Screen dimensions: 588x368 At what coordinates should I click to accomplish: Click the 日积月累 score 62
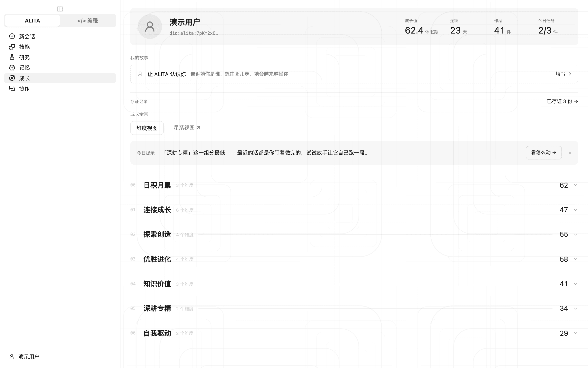564,185
